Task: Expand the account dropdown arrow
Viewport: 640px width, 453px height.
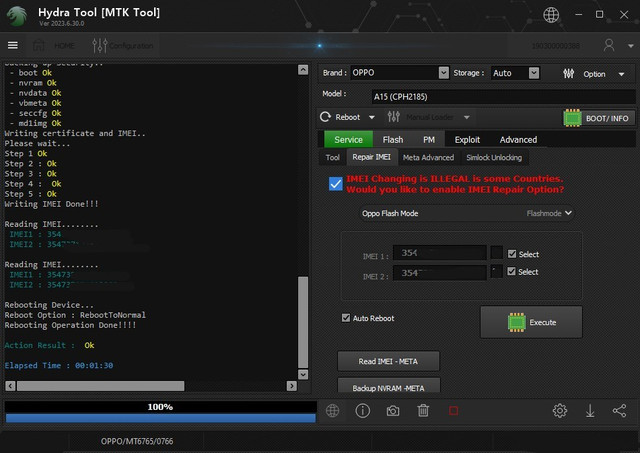Action: tap(630, 46)
